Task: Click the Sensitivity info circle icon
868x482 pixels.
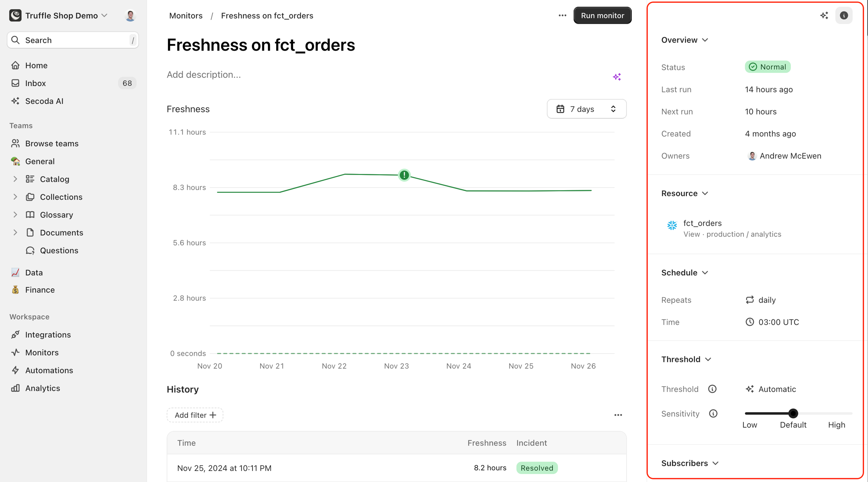Action: [x=713, y=413]
